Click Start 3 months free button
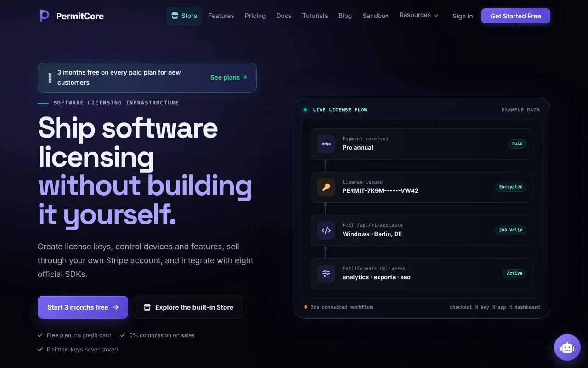Screen dimensions: 588x368 [83, 307]
